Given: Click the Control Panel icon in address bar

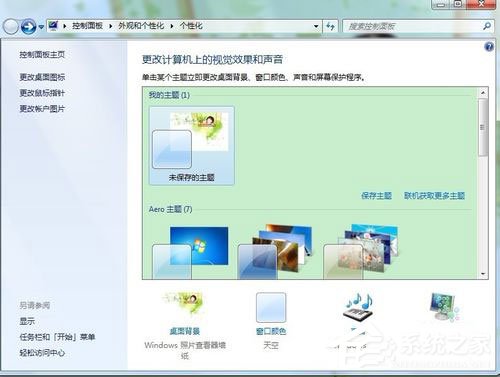Looking at the screenshot, I should (x=53, y=26).
